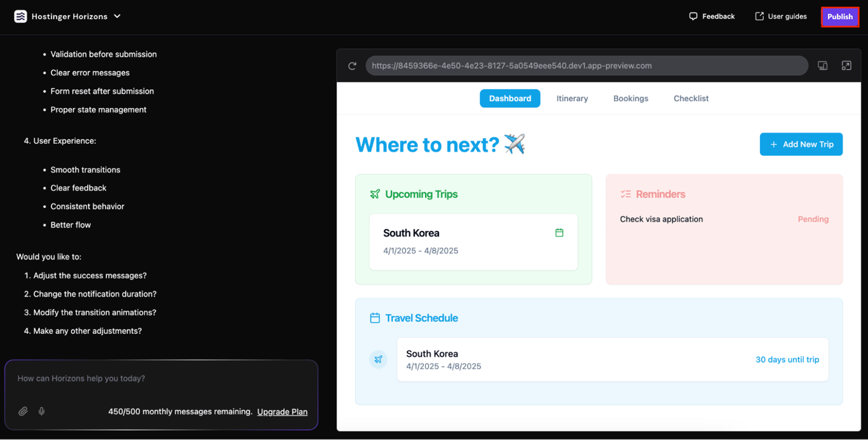Click the User guides icon

click(758, 16)
